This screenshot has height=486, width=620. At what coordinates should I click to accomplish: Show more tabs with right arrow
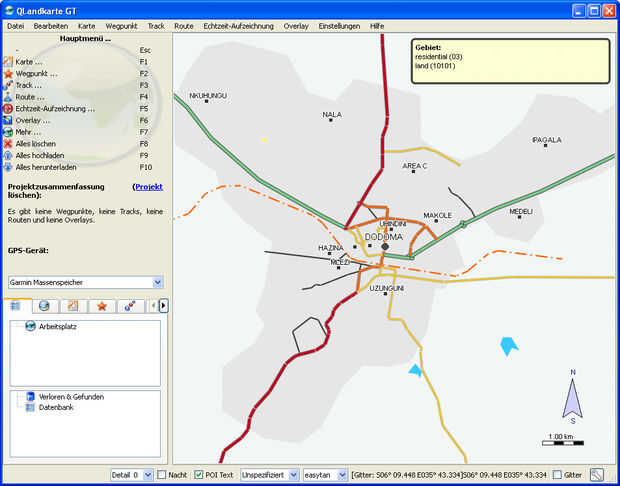(x=164, y=306)
